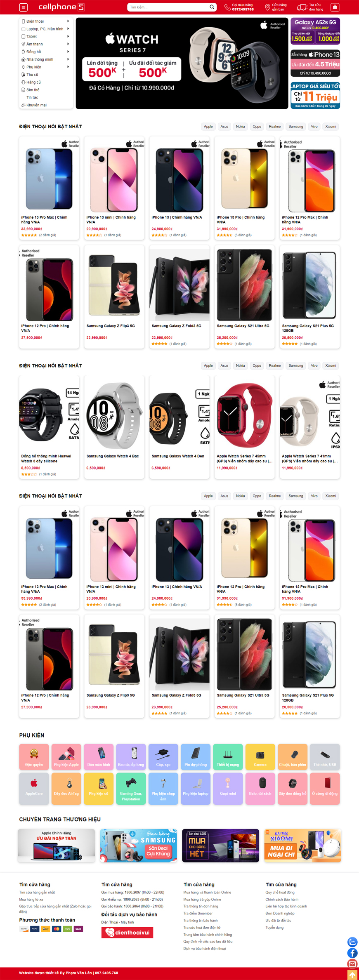
Task: Expand the Phụ kiện sidebar category
Action: 68,67
